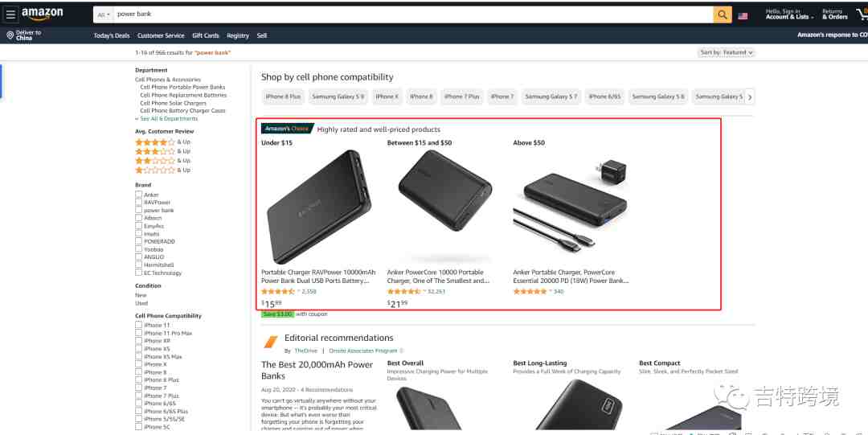The image size is (868, 435).
Task: Check the Anker brand checkbox
Action: tap(138, 195)
